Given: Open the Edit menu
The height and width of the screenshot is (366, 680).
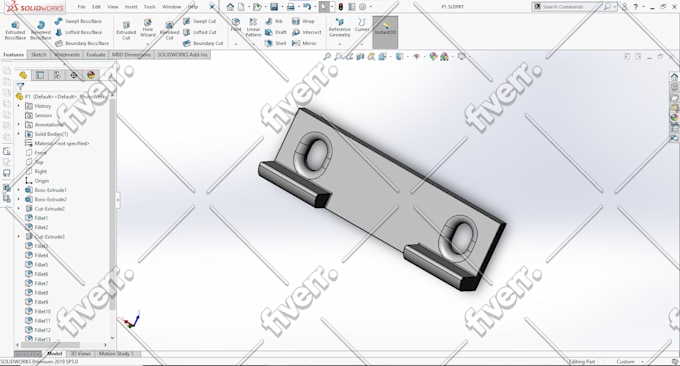Looking at the screenshot, I should coord(96,7).
